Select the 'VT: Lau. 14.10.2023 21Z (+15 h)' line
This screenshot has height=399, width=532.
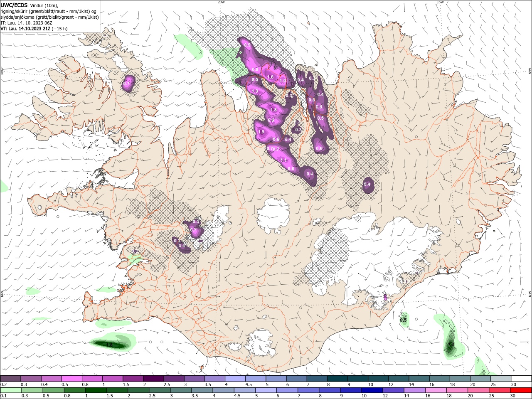[34, 29]
